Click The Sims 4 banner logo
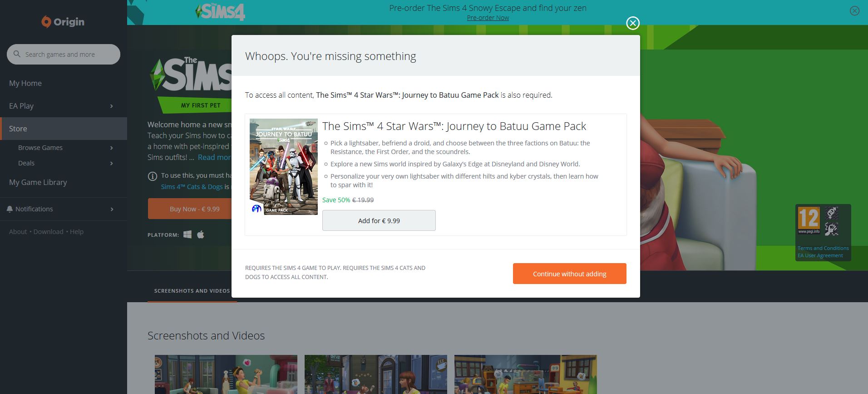The width and height of the screenshot is (868, 394). (221, 12)
